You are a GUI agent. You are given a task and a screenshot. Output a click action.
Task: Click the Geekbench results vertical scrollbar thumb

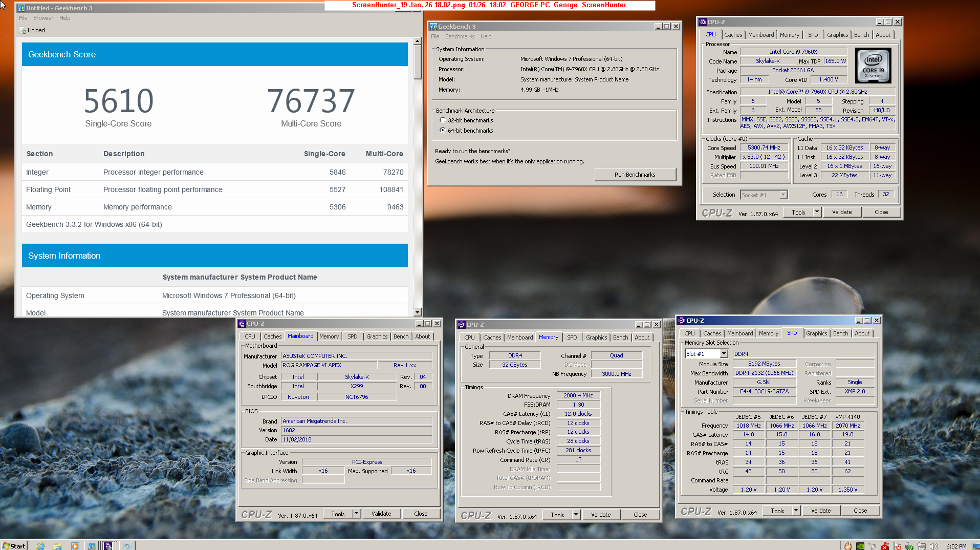coord(417,62)
